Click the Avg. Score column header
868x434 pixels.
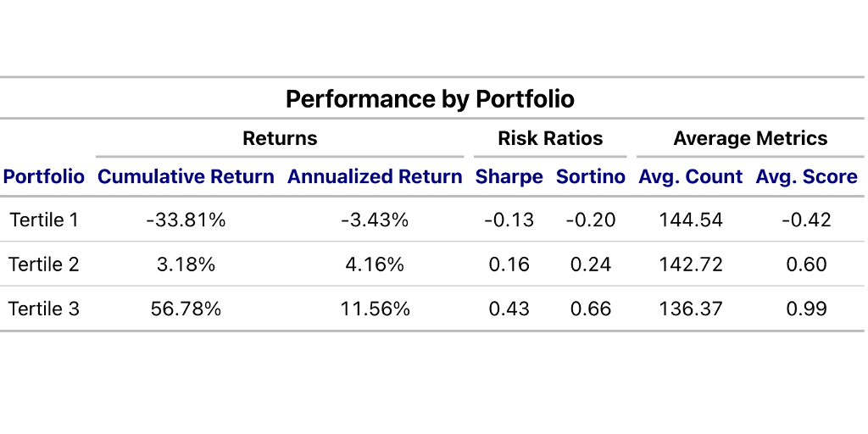(806, 177)
